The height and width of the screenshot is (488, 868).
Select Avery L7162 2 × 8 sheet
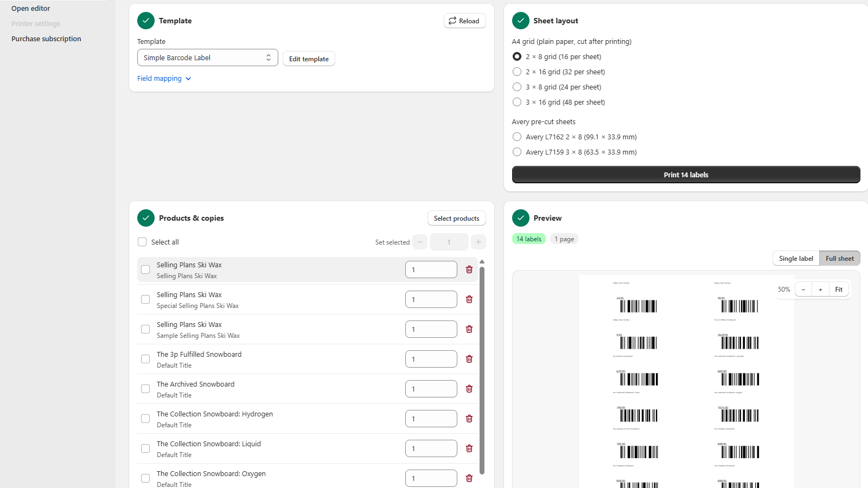[x=517, y=137]
